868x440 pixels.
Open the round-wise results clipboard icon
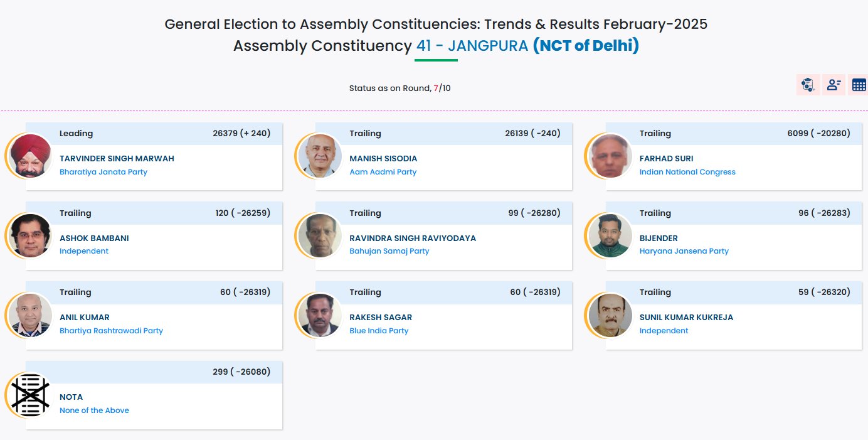[808, 85]
